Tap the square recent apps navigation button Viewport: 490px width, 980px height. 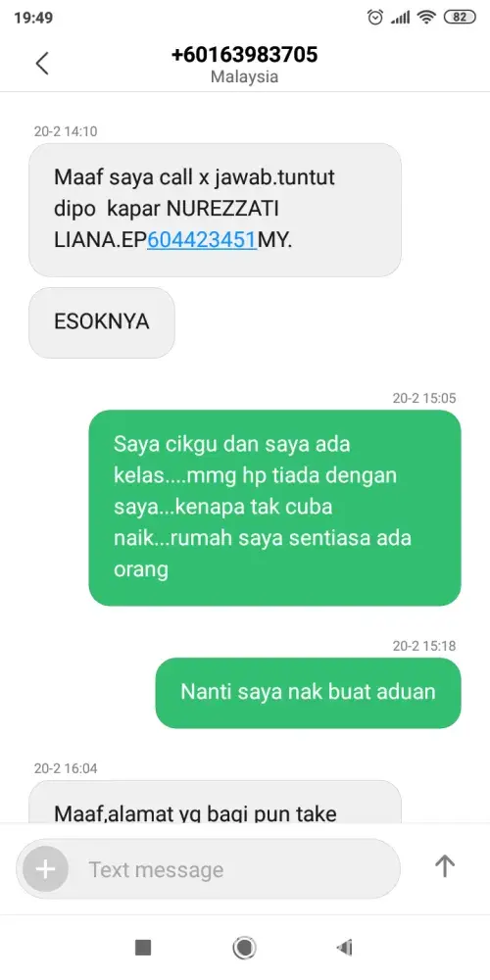coord(142,948)
